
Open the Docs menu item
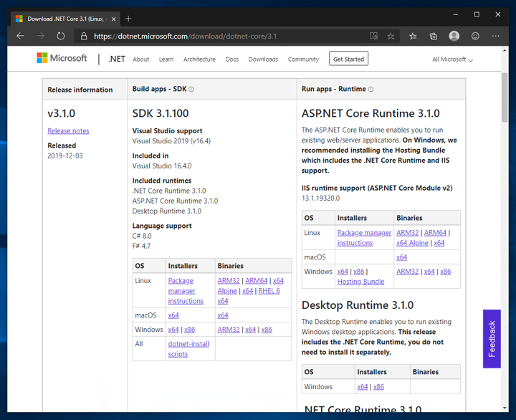click(232, 59)
